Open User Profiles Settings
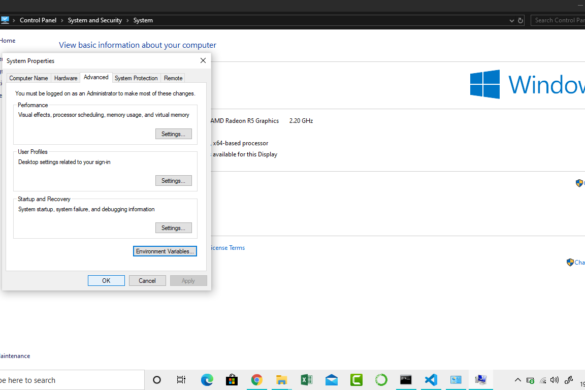Image resolution: width=585 pixels, height=390 pixels. (173, 181)
